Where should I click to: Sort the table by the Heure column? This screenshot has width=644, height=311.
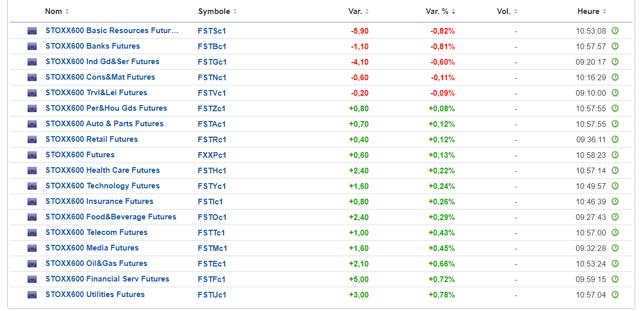coord(591,11)
